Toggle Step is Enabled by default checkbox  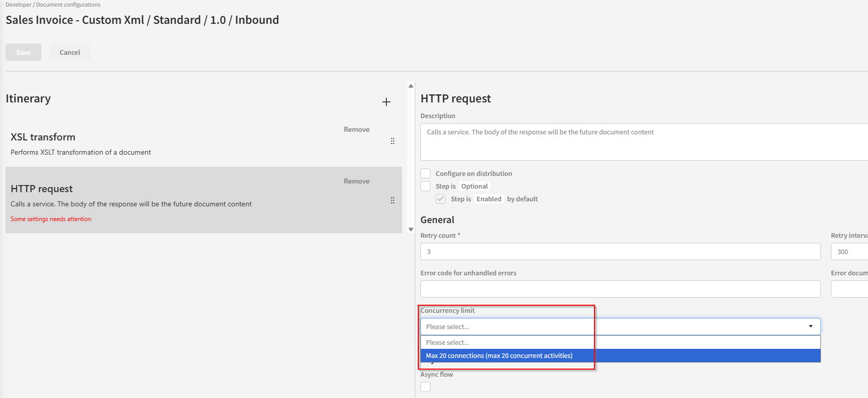[x=441, y=199]
